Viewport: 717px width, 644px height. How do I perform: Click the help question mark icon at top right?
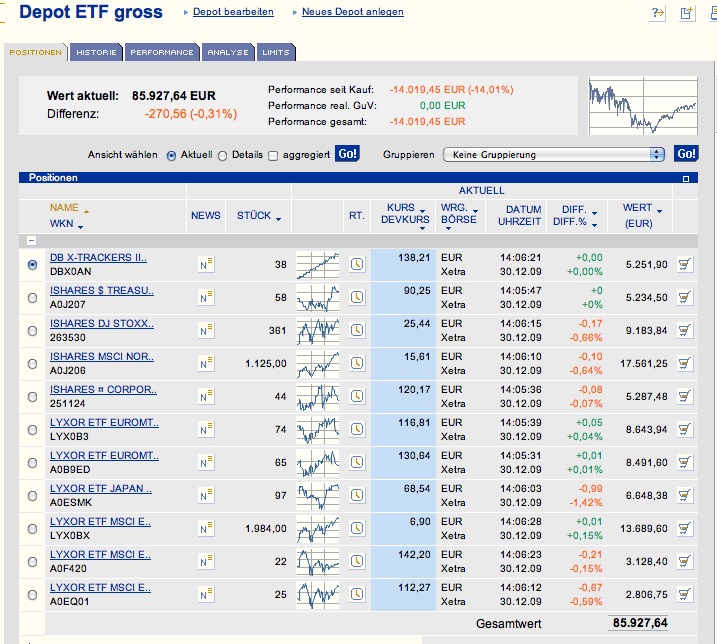coord(657,13)
